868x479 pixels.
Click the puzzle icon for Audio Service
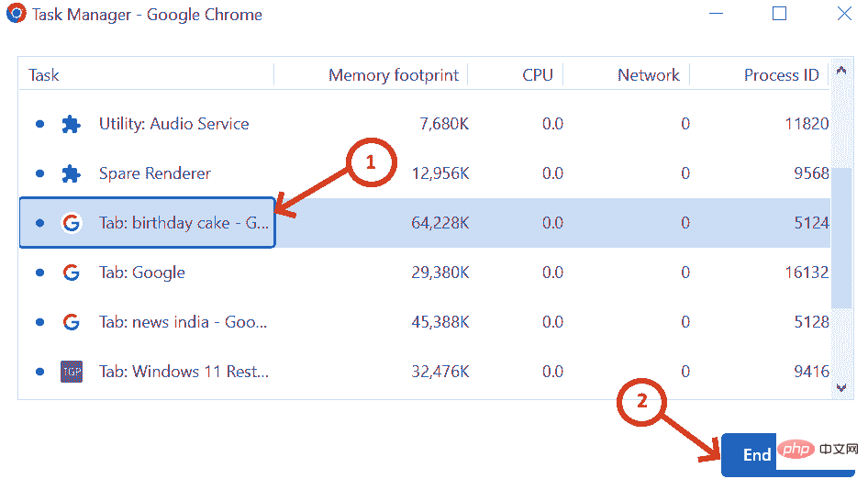pos(71,124)
